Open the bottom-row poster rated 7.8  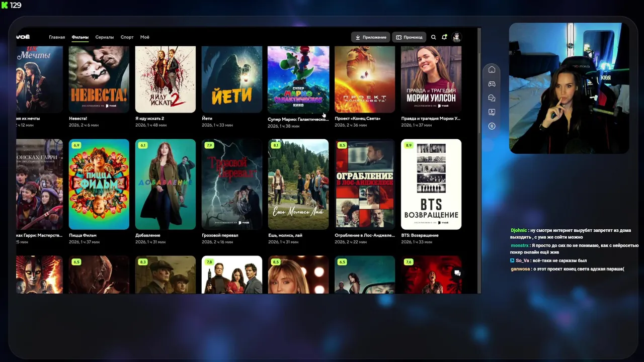coord(232,275)
